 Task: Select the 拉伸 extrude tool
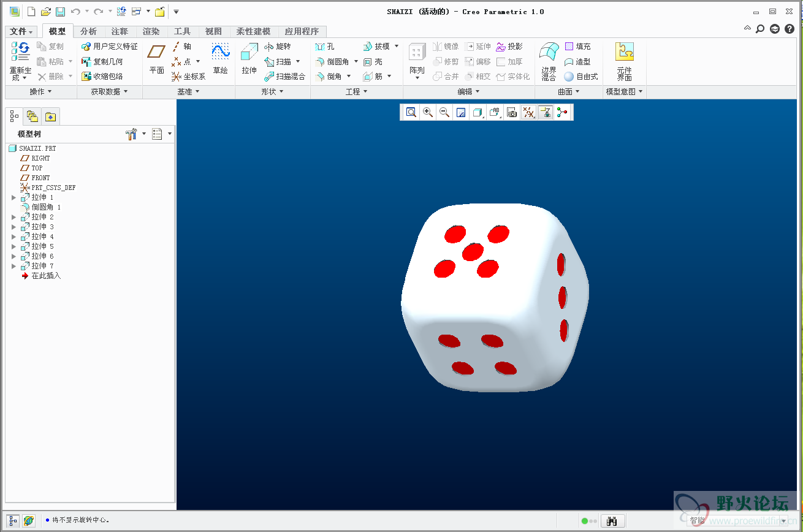249,59
